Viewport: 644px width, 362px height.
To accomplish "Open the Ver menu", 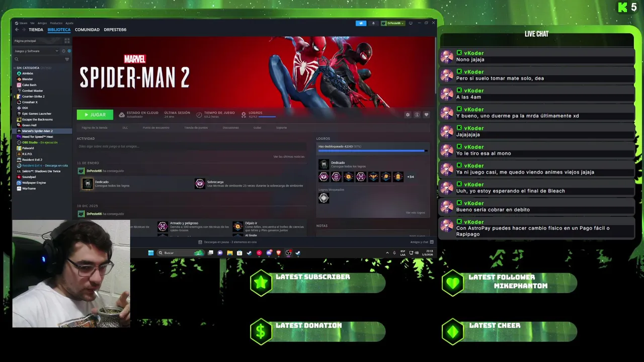I will pyautogui.click(x=32, y=23).
